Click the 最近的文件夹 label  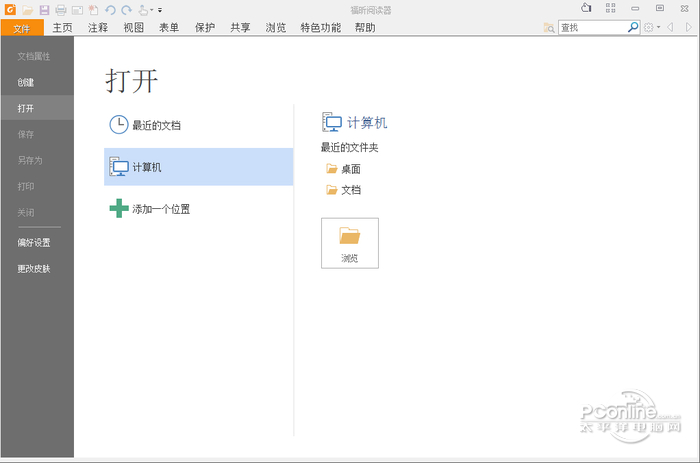click(x=350, y=147)
